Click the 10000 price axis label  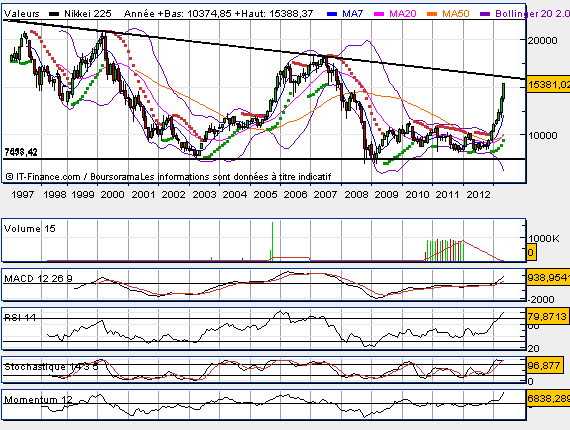542,135
